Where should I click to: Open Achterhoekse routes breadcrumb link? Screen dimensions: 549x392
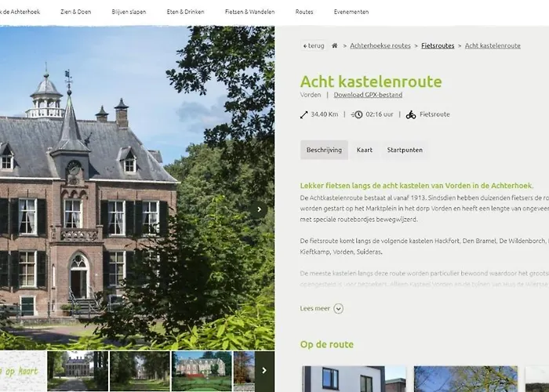pos(380,45)
